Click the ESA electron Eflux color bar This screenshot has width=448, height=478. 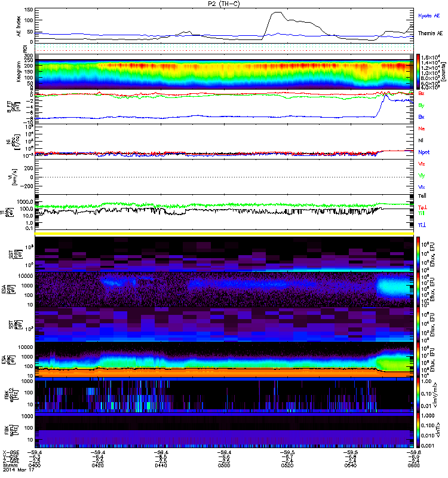pyautogui.click(x=418, y=360)
